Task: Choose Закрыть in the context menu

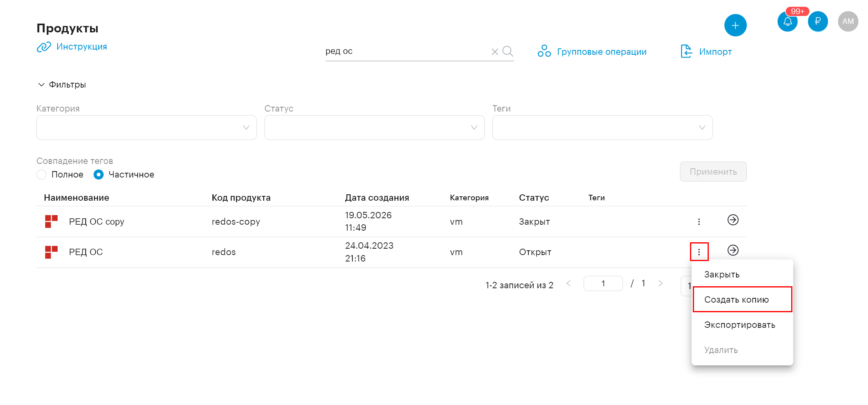Action: pyautogui.click(x=742, y=275)
